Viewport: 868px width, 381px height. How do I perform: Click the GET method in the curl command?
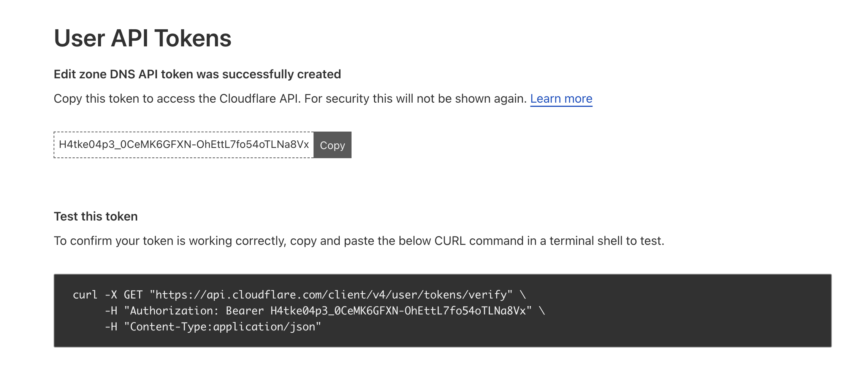click(x=133, y=295)
